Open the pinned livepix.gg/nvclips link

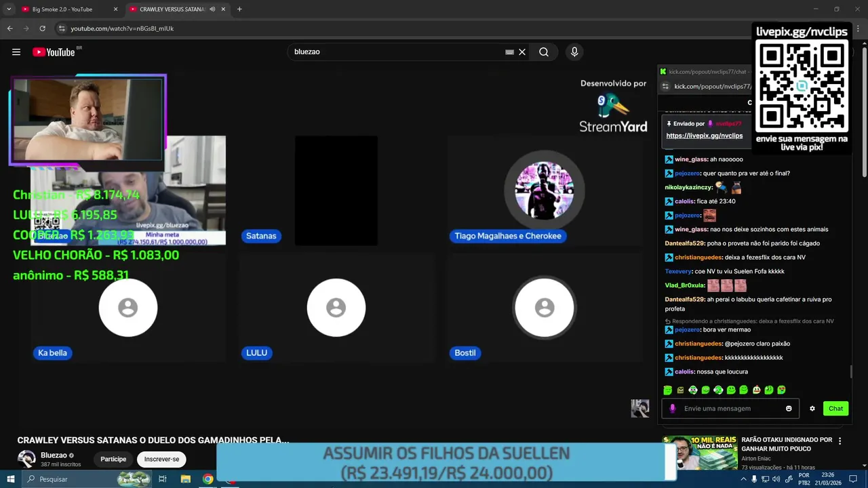[x=705, y=136]
